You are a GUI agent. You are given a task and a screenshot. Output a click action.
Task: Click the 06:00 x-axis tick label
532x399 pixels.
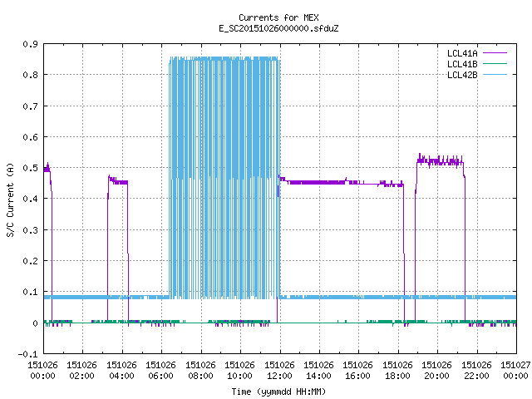[x=160, y=376]
